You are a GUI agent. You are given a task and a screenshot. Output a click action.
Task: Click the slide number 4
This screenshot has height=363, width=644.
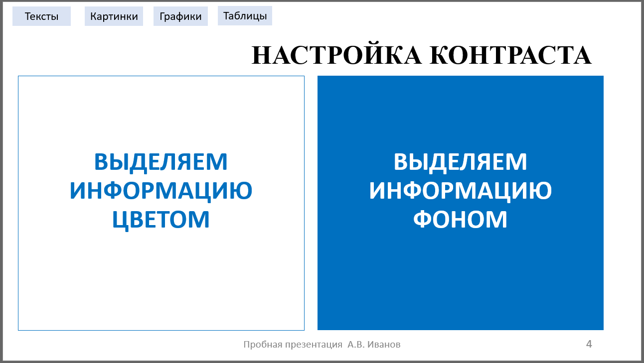tap(589, 344)
